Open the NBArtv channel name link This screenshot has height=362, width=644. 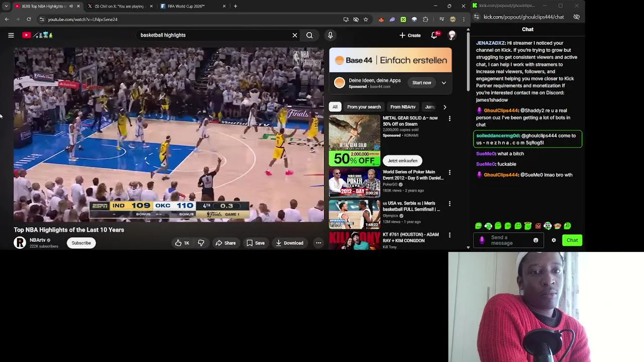coord(37,240)
